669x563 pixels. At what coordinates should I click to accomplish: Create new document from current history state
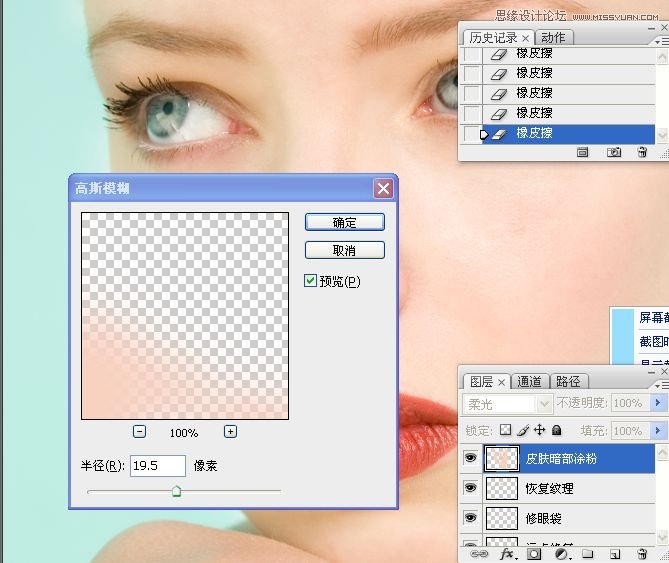tap(582, 152)
